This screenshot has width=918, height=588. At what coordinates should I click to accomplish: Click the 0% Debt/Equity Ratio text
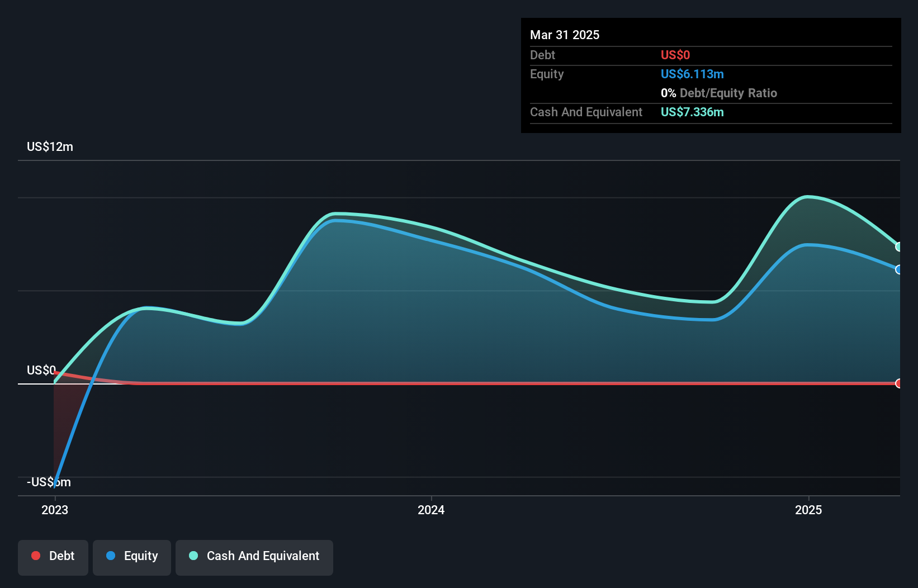tap(719, 93)
